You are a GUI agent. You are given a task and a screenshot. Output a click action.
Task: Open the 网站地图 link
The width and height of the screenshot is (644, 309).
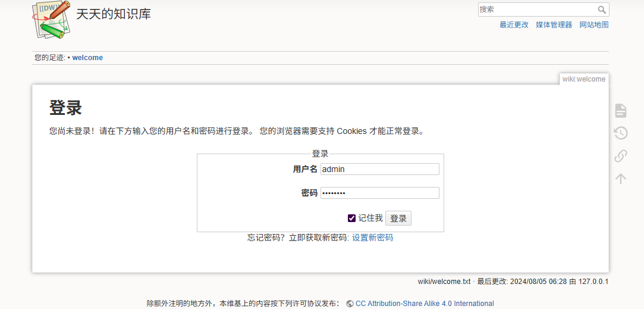pyautogui.click(x=594, y=24)
